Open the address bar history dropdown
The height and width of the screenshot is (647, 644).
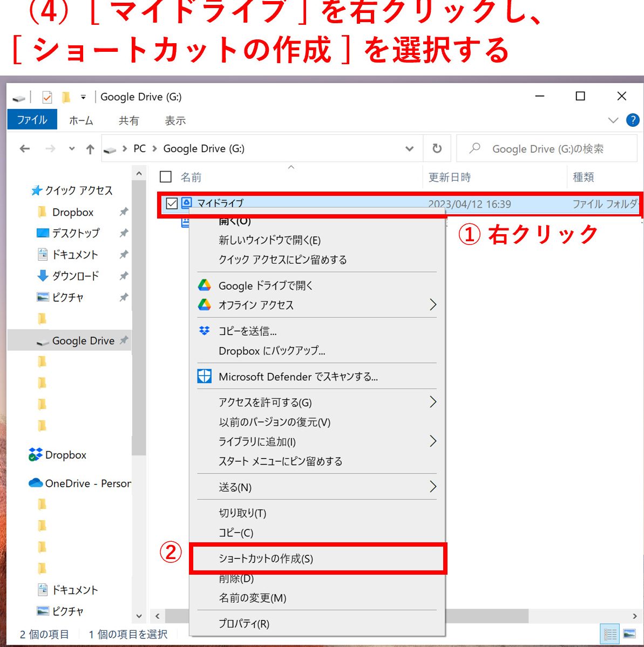click(410, 149)
